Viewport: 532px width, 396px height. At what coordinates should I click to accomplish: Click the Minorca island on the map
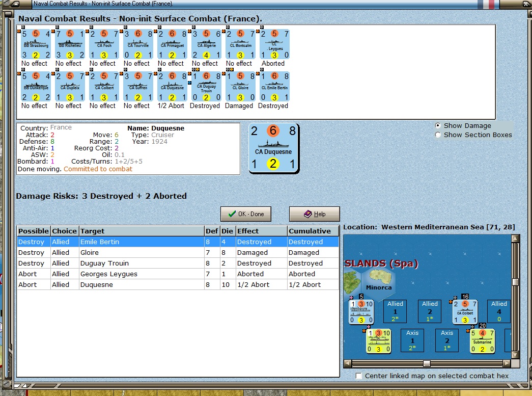[x=380, y=276]
